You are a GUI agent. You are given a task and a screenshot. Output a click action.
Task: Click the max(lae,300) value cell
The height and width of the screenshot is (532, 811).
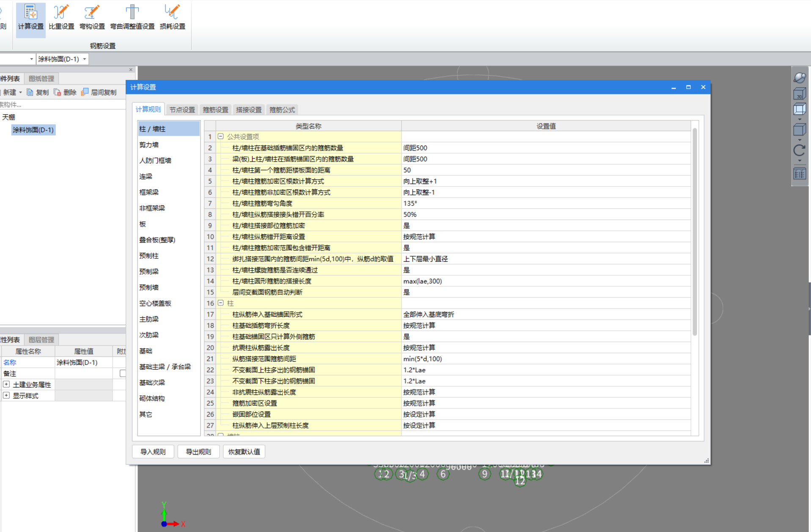pyautogui.click(x=546, y=281)
